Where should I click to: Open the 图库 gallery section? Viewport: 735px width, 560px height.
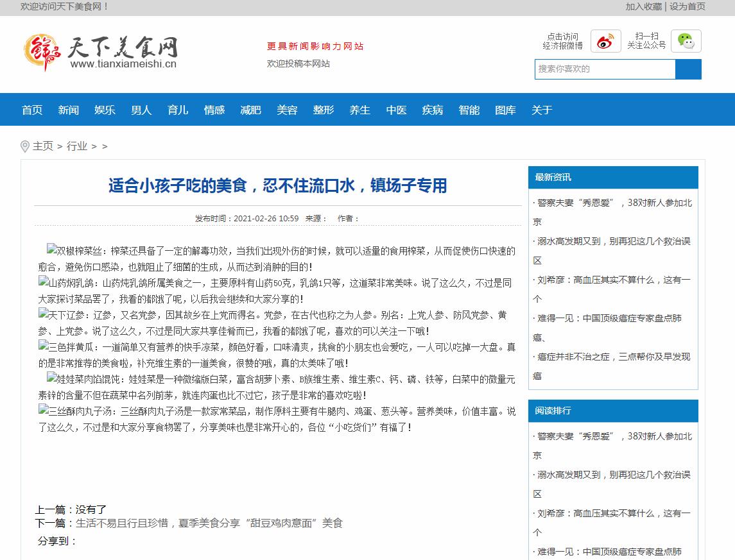(x=505, y=110)
